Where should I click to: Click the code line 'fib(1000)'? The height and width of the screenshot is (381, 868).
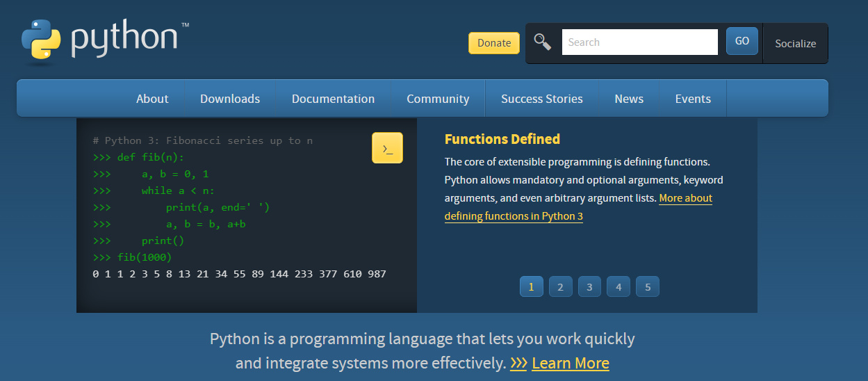[x=145, y=257]
